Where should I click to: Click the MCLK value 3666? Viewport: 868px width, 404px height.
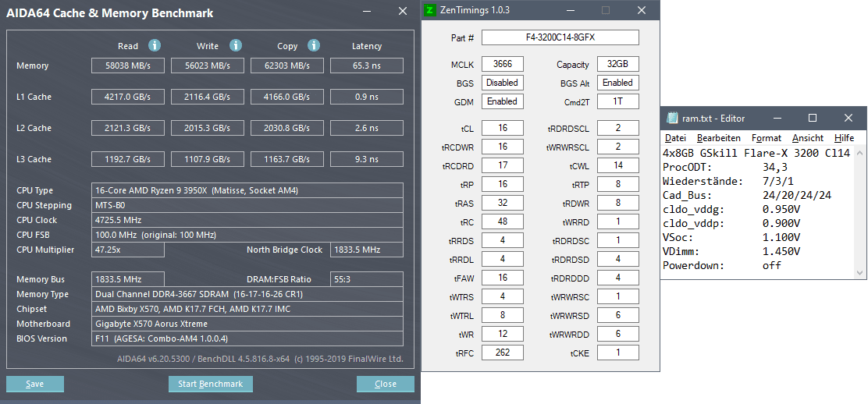pyautogui.click(x=503, y=64)
